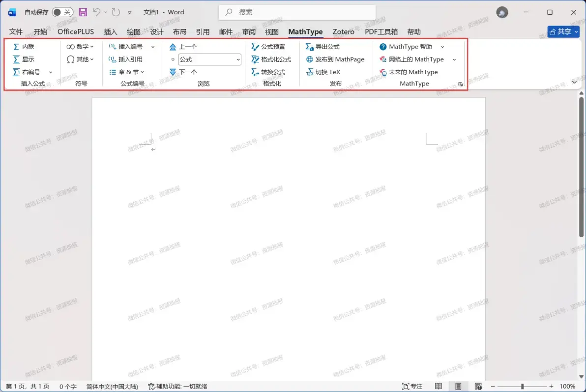The image size is (586, 392).
Task: Undo the last action
Action: point(97,12)
